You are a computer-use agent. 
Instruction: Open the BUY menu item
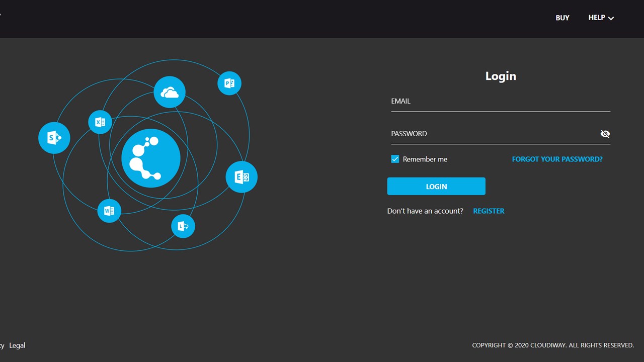(562, 18)
